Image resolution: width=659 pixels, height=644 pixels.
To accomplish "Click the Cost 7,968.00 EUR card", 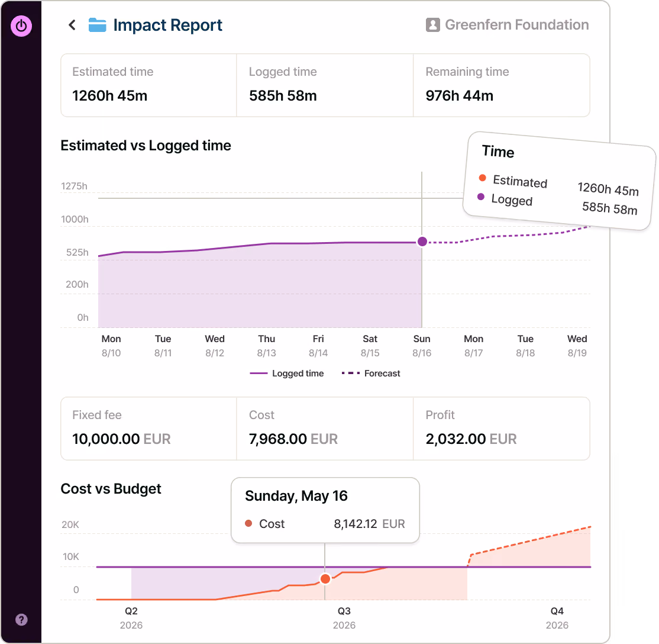I will pyautogui.click(x=325, y=429).
